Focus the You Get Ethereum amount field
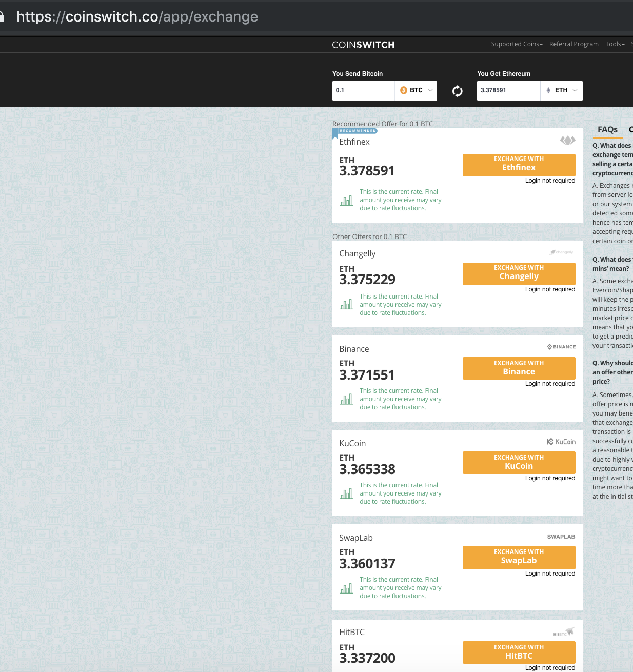 [x=508, y=90]
